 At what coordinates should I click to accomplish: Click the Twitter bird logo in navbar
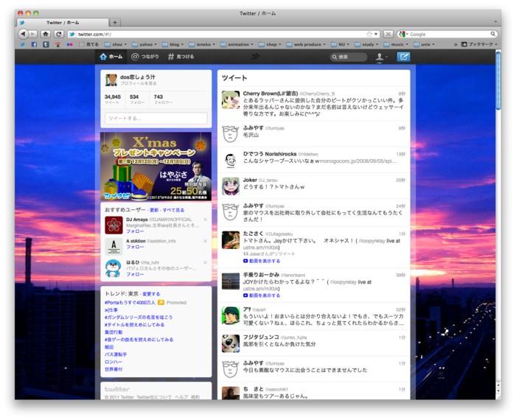click(x=255, y=57)
